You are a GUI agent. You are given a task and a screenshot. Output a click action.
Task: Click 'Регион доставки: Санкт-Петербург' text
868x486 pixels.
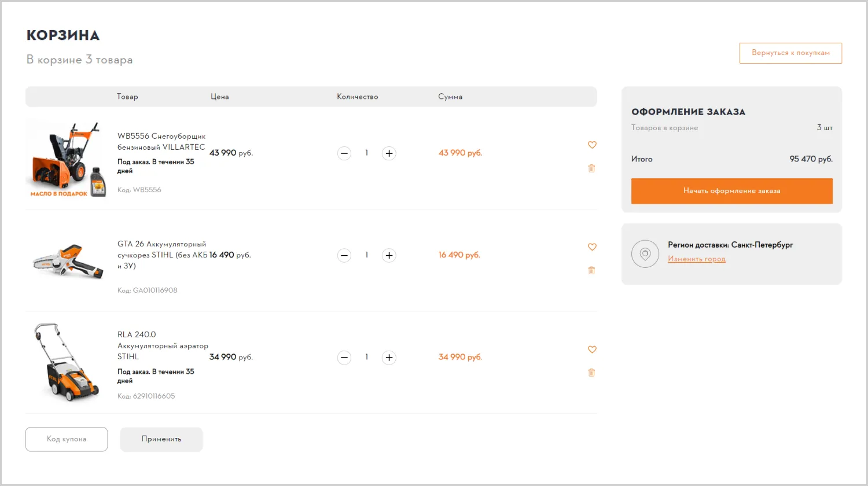click(x=730, y=245)
